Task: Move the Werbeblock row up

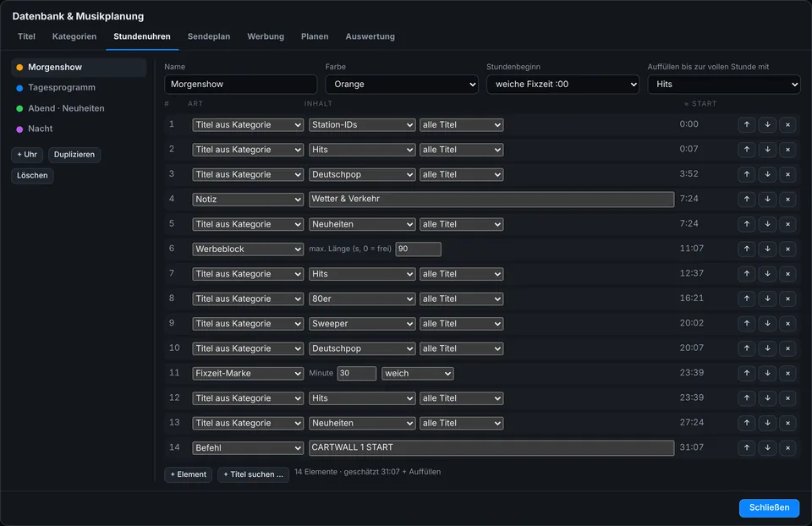Action: click(x=746, y=249)
